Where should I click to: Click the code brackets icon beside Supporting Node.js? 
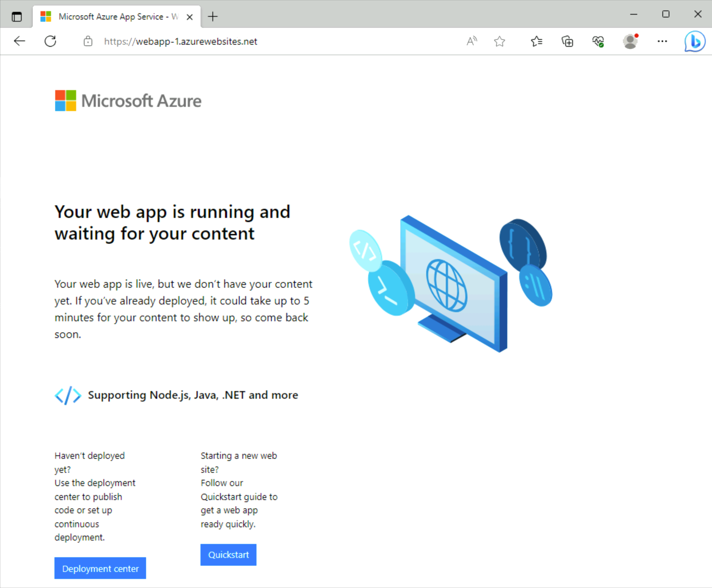(68, 395)
